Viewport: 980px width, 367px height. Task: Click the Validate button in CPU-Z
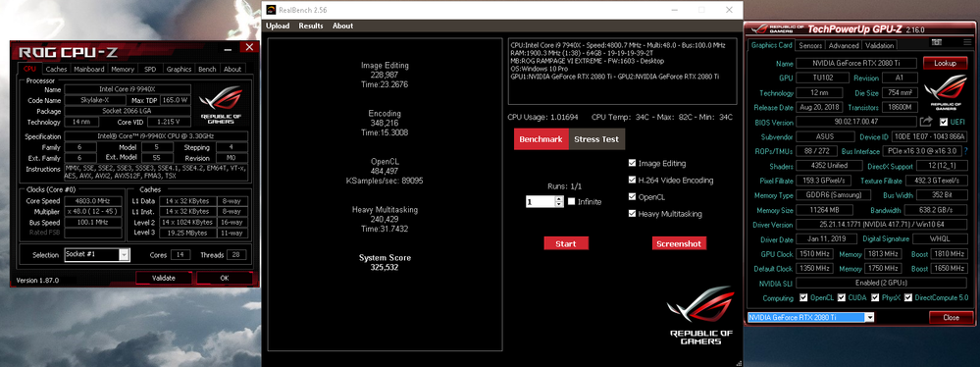[164, 278]
